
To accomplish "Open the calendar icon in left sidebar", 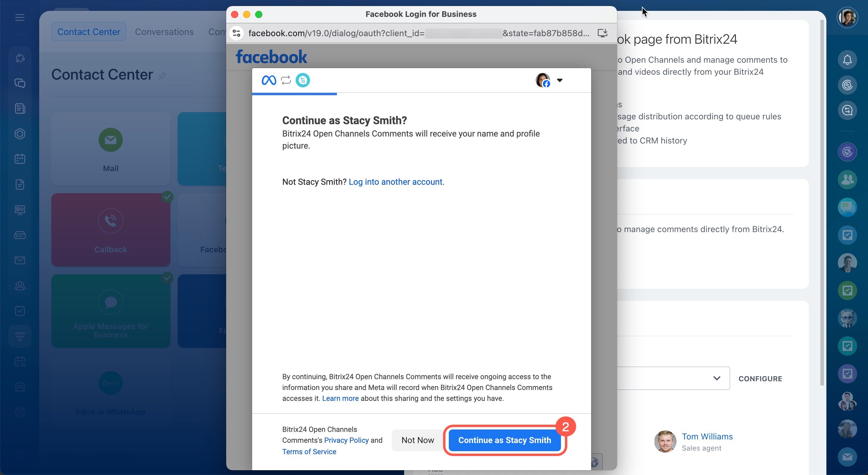I will pyautogui.click(x=20, y=159).
